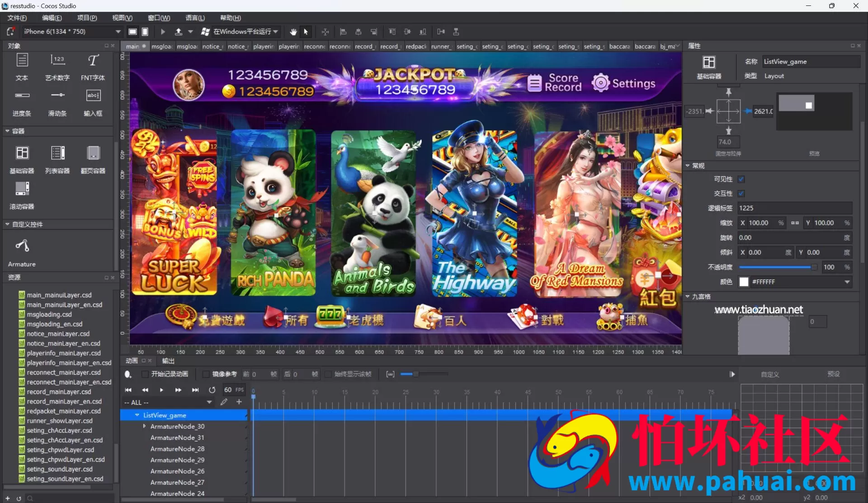Switch canvas to landscape orientation
Image resolution: width=868 pixels, height=503 pixels.
(x=132, y=32)
